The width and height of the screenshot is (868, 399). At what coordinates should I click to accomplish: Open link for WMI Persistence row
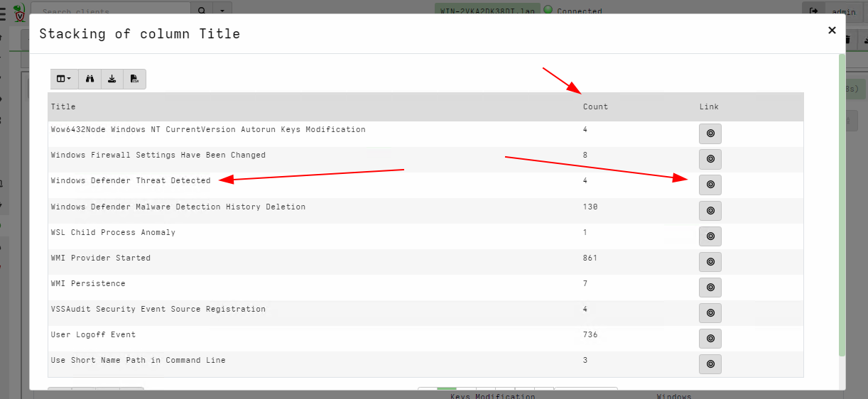[x=710, y=288]
